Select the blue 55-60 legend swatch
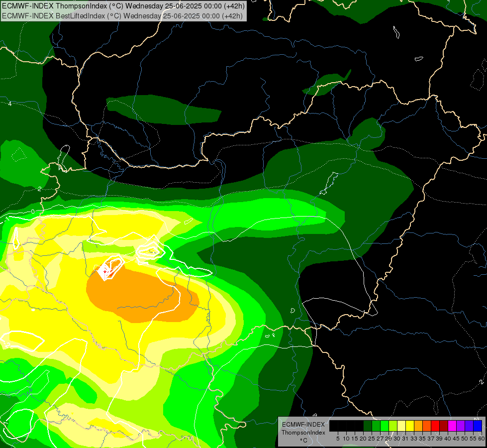Screen dimensions: 487x448 tap(477, 426)
